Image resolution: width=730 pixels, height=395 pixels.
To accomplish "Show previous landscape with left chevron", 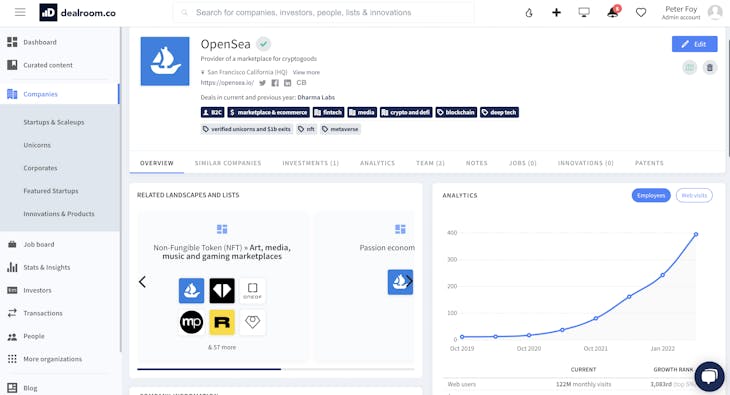I will tap(142, 282).
